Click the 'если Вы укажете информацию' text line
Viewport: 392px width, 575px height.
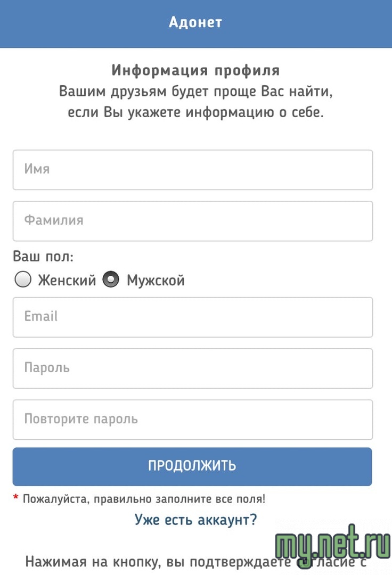click(195, 113)
